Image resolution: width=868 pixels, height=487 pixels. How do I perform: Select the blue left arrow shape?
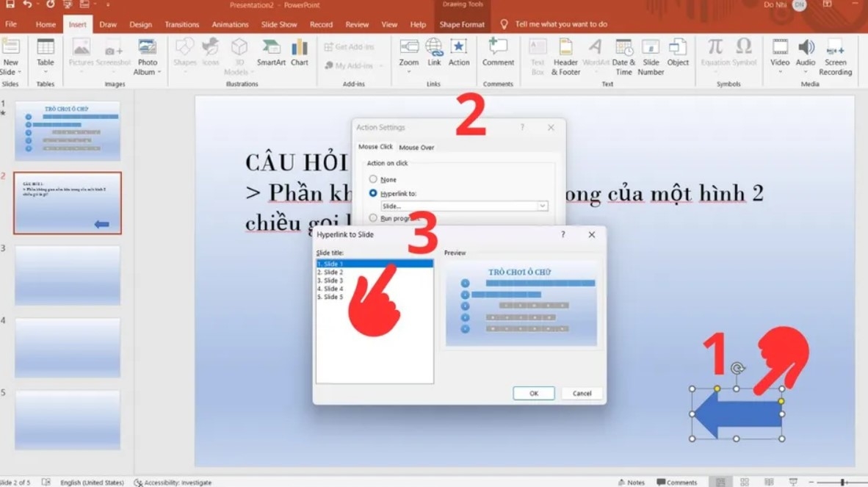(738, 414)
